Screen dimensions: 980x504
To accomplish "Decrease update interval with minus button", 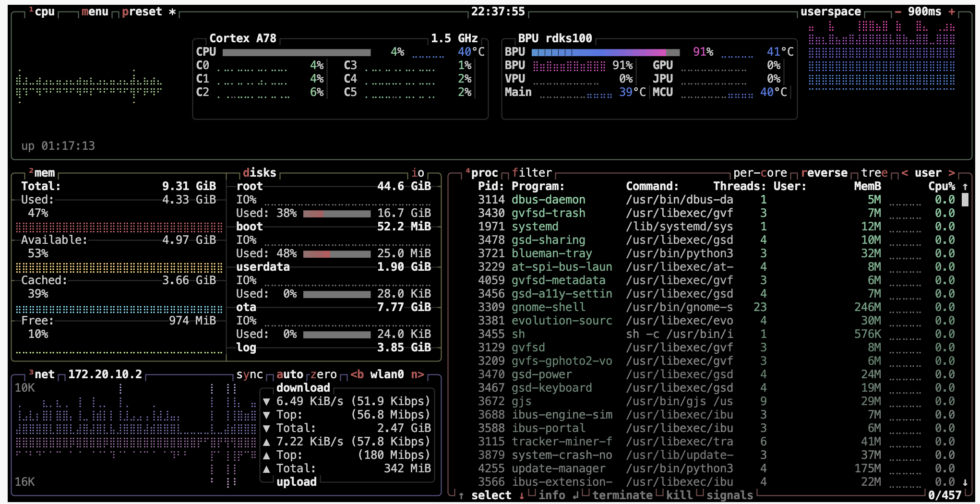I will coord(898,12).
